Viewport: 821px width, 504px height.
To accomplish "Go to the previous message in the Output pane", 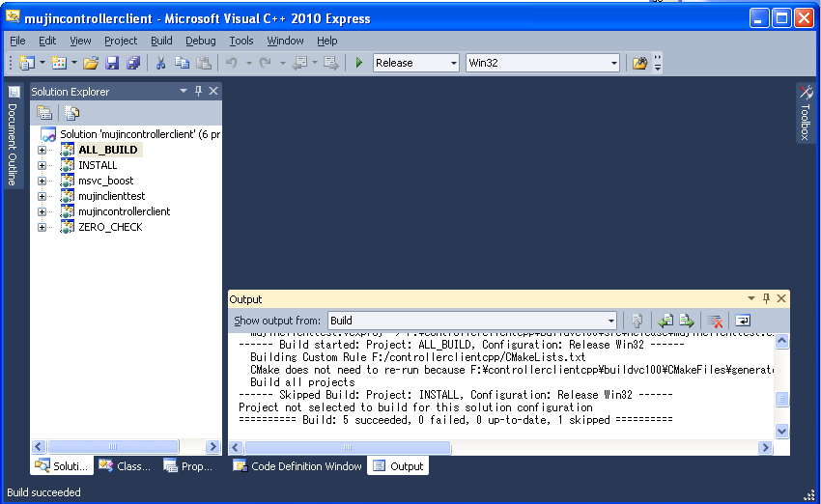I will point(665,321).
